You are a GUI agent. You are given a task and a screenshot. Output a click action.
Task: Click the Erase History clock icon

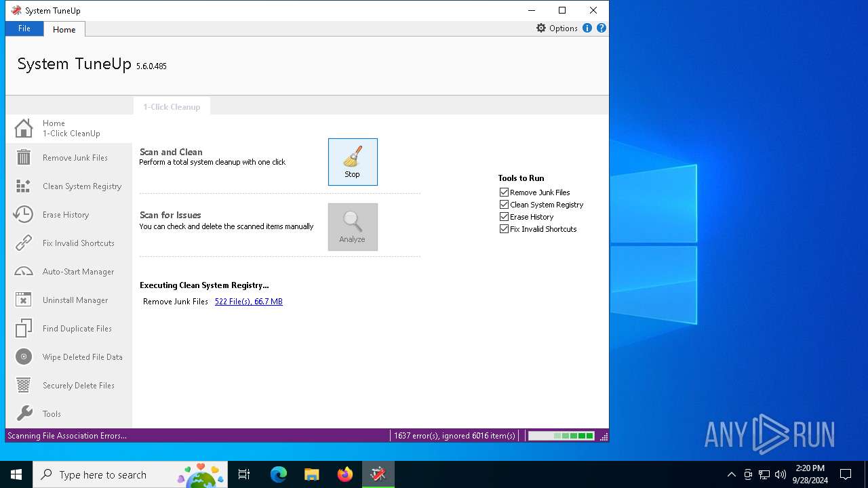[24, 214]
